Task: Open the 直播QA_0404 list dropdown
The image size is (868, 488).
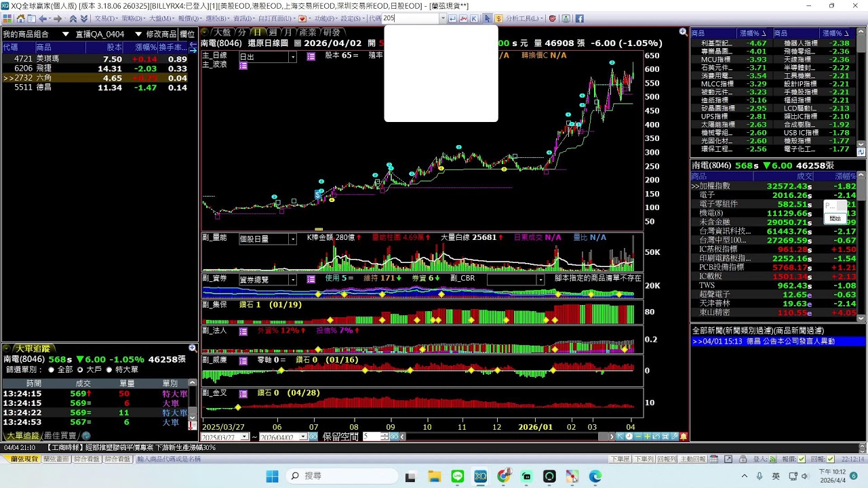Action: [x=138, y=34]
